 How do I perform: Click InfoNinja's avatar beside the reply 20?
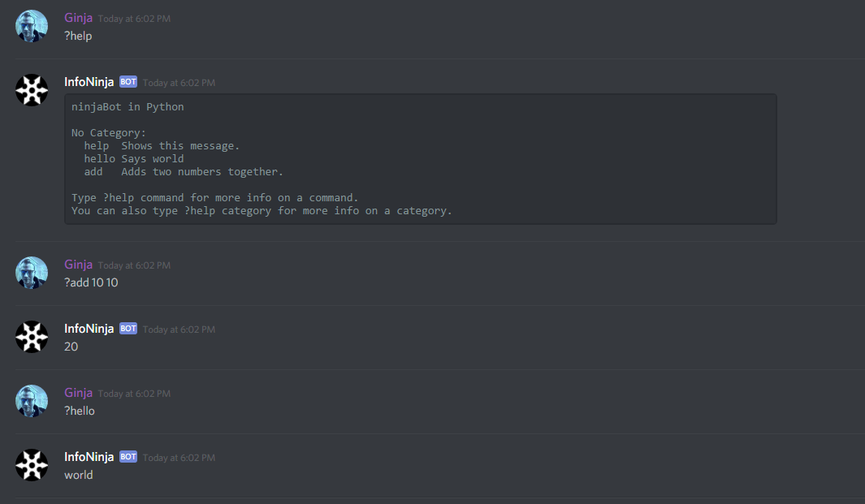(32, 337)
